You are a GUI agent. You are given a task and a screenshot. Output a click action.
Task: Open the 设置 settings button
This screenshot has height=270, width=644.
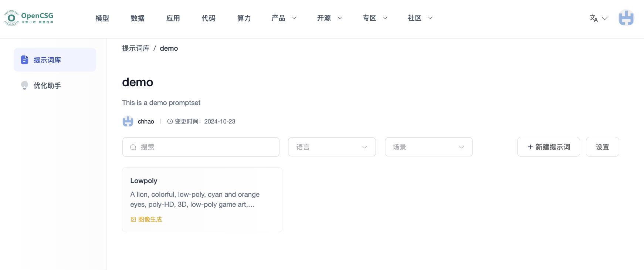click(602, 147)
